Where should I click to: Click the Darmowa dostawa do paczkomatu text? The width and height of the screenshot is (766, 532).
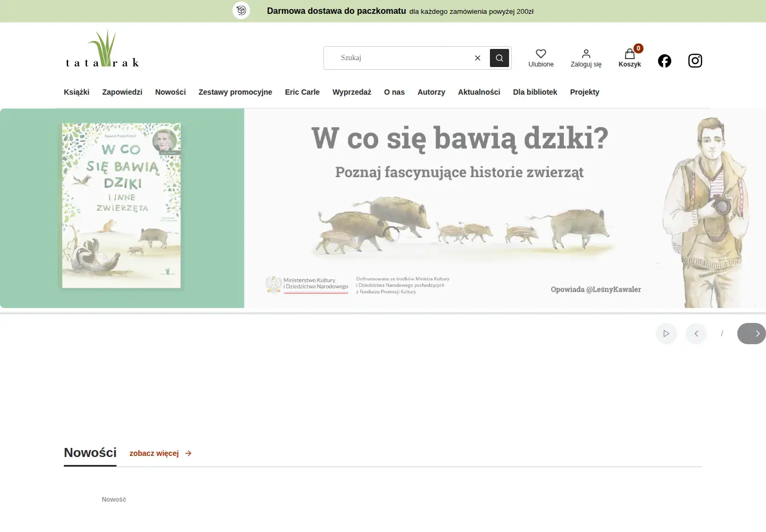336,11
